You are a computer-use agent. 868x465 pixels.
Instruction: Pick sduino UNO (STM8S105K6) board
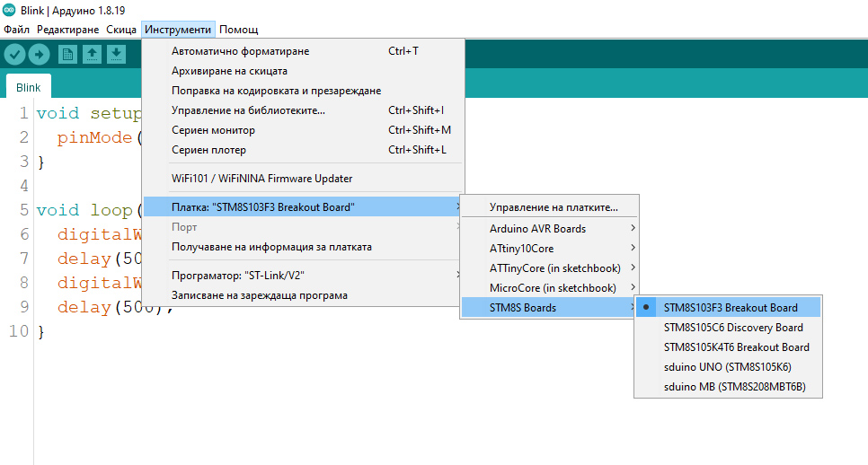tap(727, 367)
